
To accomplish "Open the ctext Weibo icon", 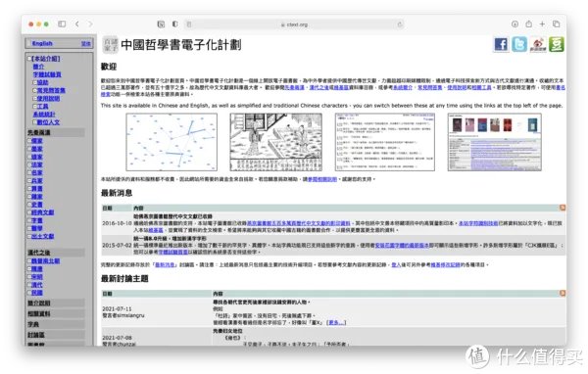I will point(538,45).
